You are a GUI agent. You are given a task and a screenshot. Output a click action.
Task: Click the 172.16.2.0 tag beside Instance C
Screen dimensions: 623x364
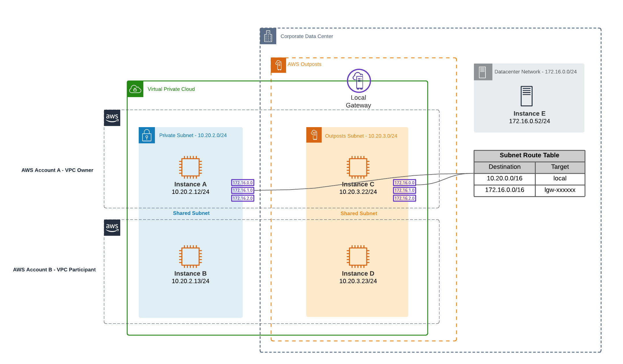click(x=405, y=198)
